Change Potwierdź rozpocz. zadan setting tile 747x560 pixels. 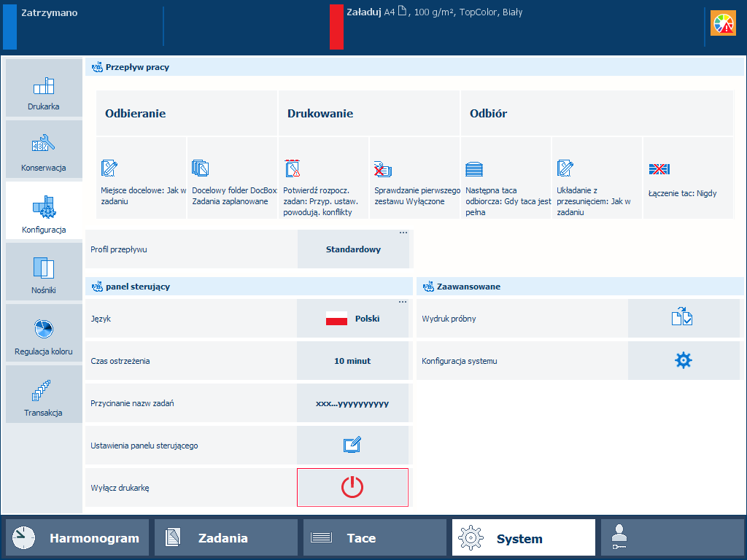pos(323,178)
